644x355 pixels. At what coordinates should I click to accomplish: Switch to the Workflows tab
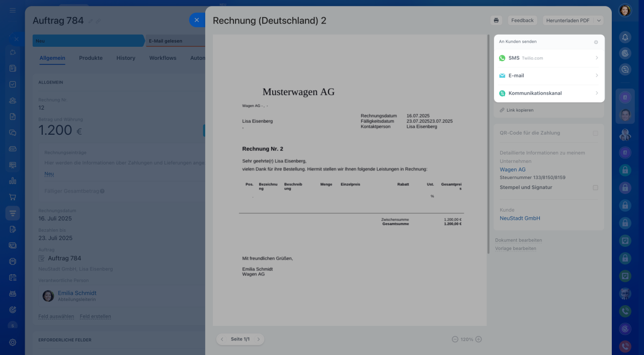163,58
